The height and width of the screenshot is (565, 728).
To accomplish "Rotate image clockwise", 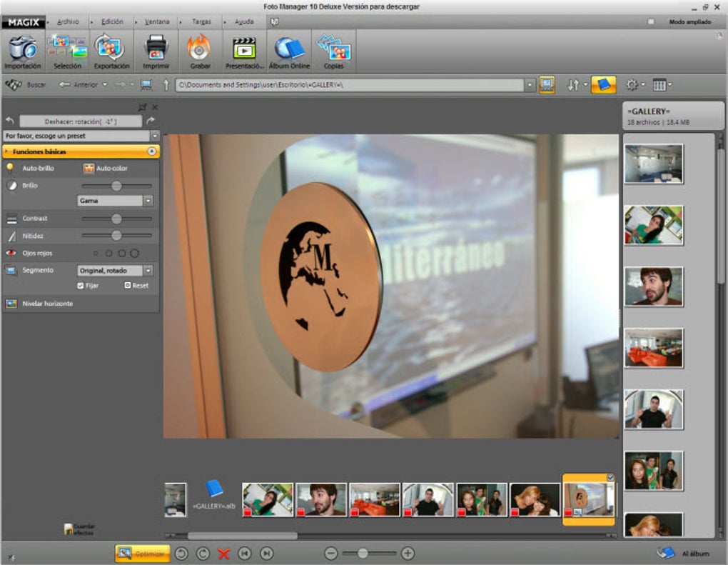I will [x=203, y=554].
